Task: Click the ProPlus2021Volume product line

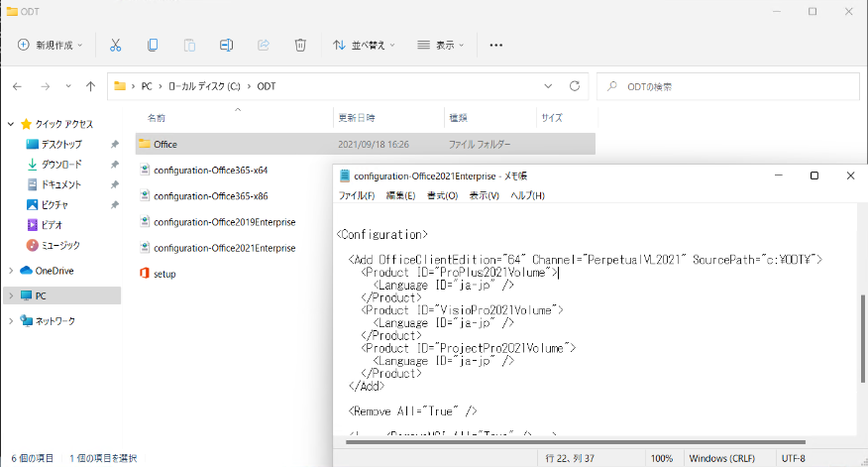Action: point(460,273)
